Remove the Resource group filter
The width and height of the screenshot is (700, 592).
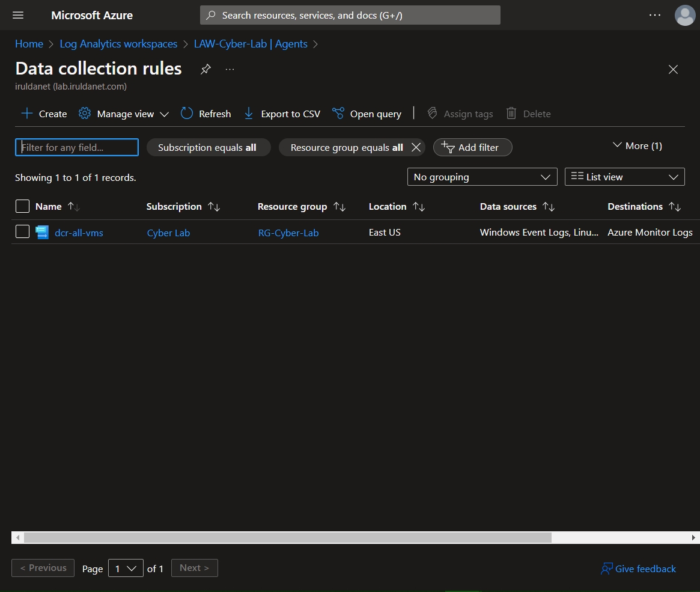[x=416, y=147]
